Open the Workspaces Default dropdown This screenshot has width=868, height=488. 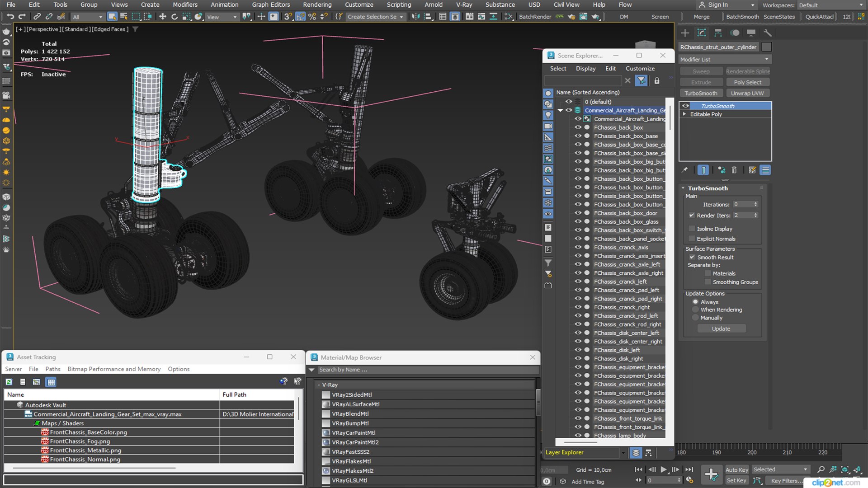point(831,5)
